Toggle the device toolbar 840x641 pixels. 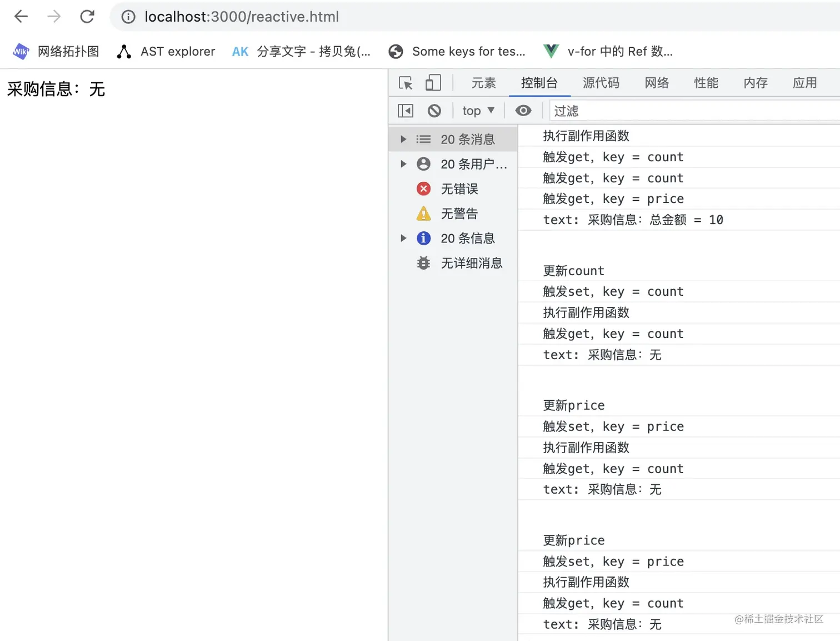[433, 82]
